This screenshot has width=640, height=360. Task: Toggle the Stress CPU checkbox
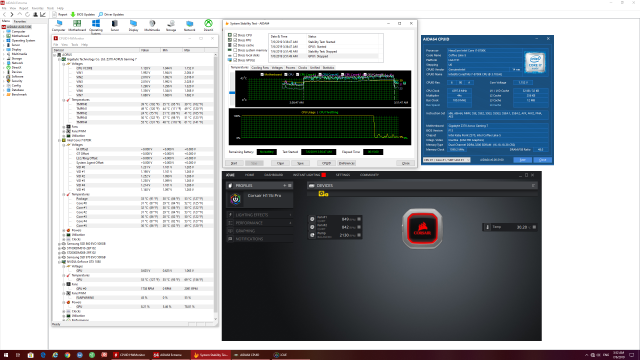coord(235,36)
